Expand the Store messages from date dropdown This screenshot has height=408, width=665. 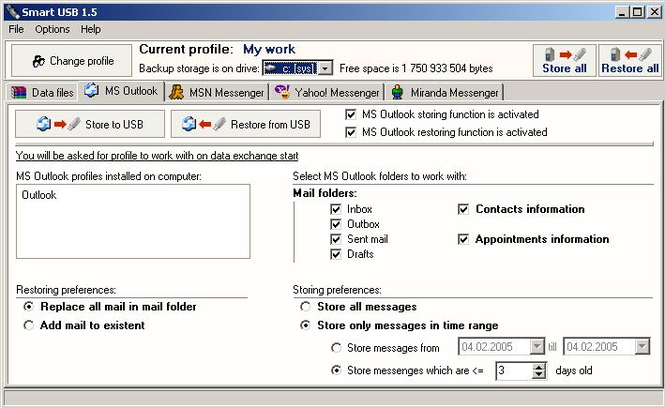tap(537, 347)
